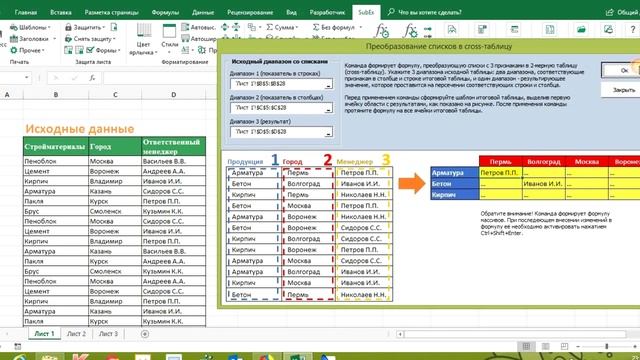Open the Формулы ribbon tab
This screenshot has width=640, height=360.
click(165, 12)
